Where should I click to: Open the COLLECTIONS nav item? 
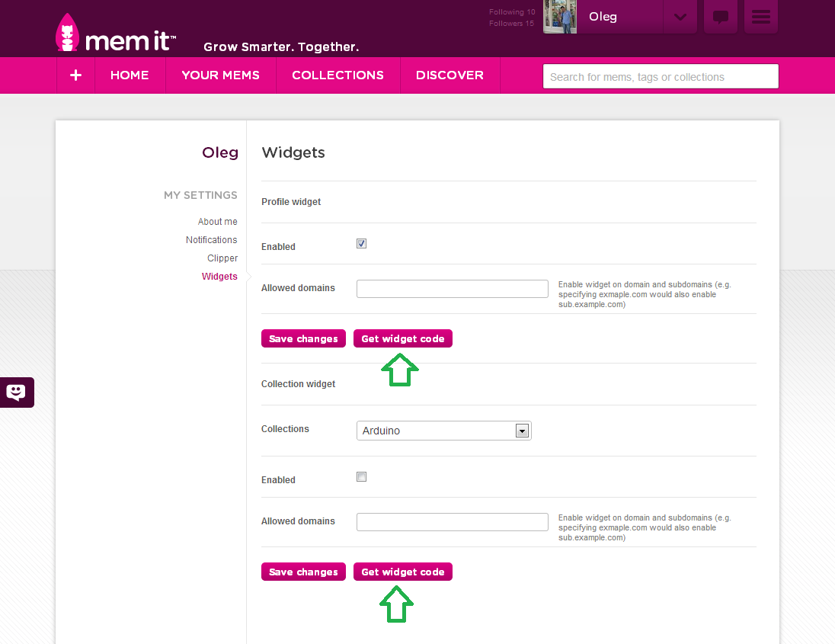click(x=338, y=75)
